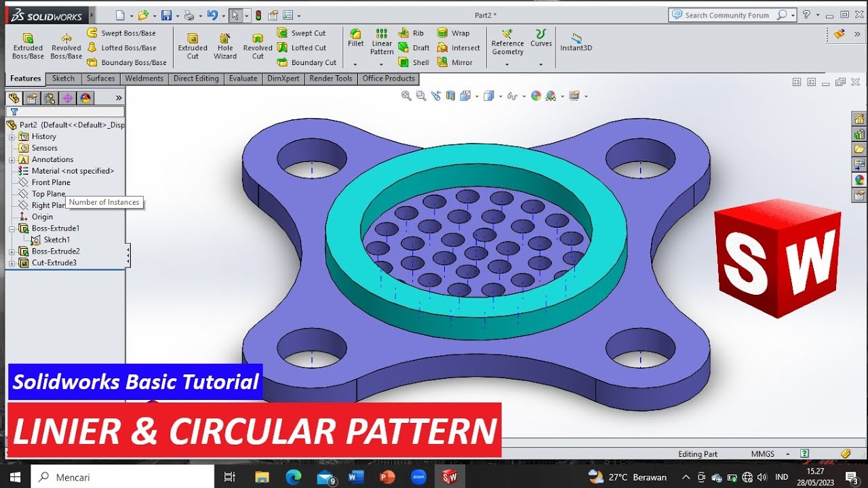Apply the Shell feature
Viewport: 868px width, 488px height.
point(414,62)
